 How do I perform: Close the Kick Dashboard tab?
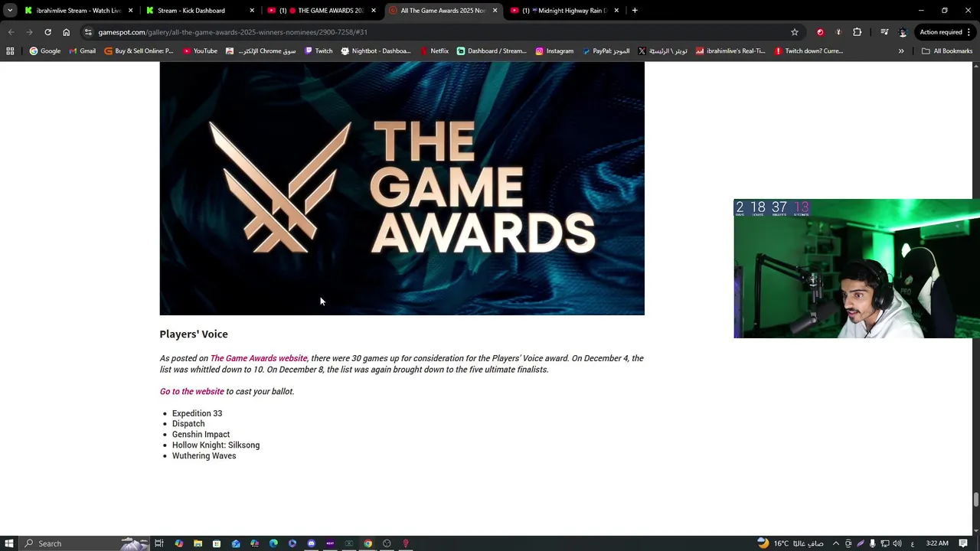(x=252, y=11)
